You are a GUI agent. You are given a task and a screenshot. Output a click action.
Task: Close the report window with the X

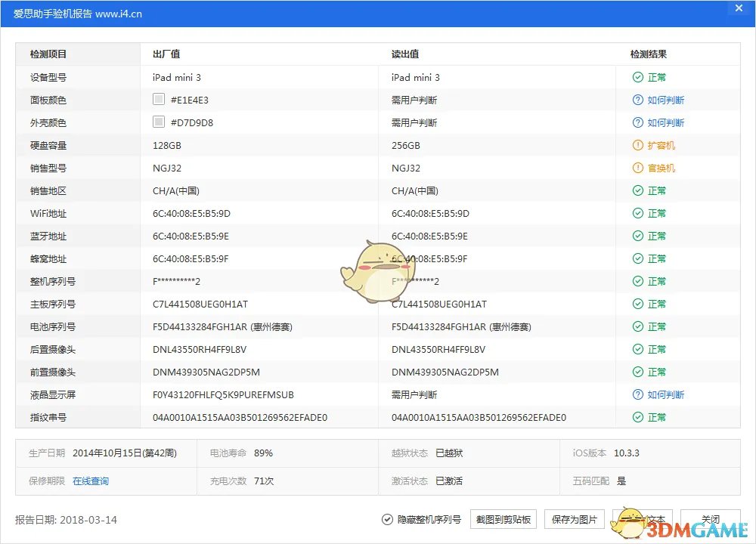pyautogui.click(x=739, y=8)
